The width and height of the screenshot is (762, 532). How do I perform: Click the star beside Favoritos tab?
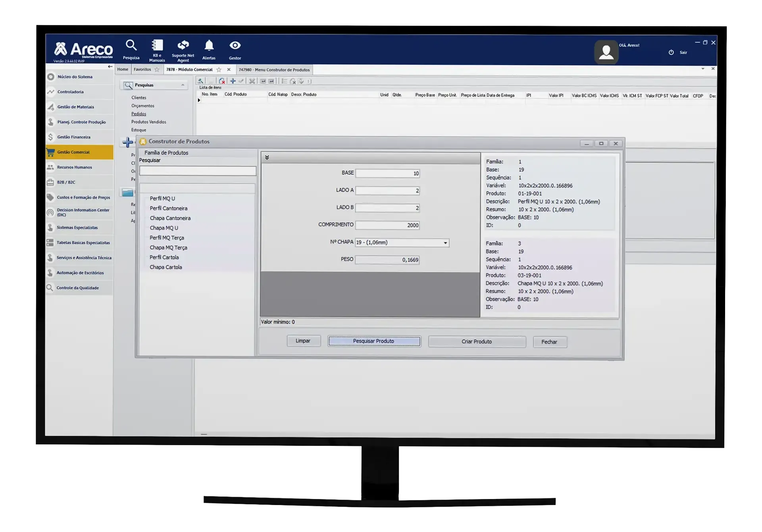pos(157,69)
